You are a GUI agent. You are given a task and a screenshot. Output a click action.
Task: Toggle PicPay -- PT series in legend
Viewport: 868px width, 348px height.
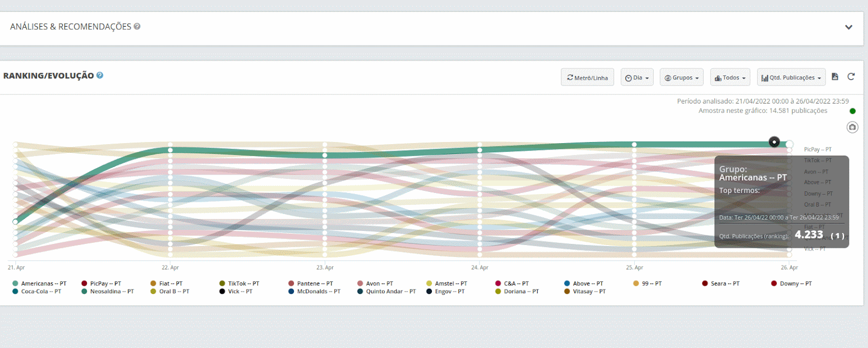point(105,283)
